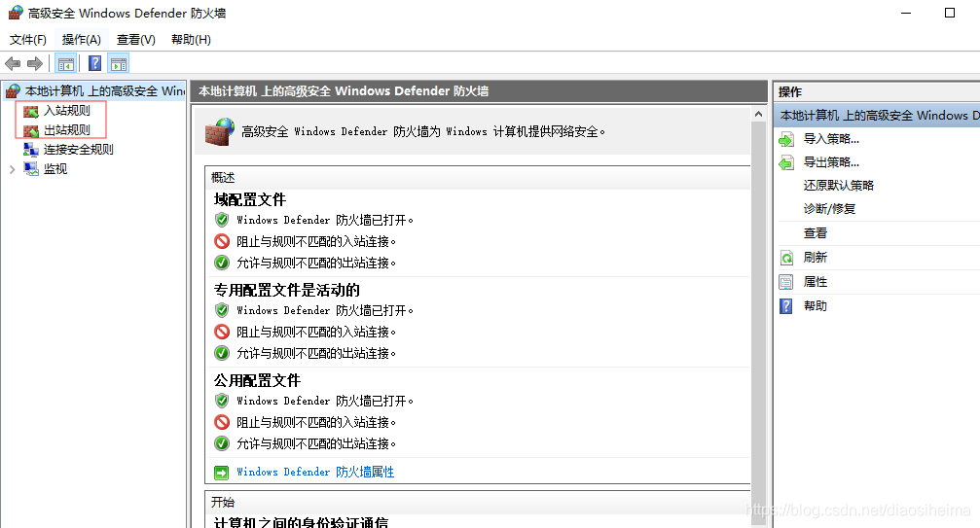Maximize the window
Image resolution: width=980 pixels, height=528 pixels.
950,13
